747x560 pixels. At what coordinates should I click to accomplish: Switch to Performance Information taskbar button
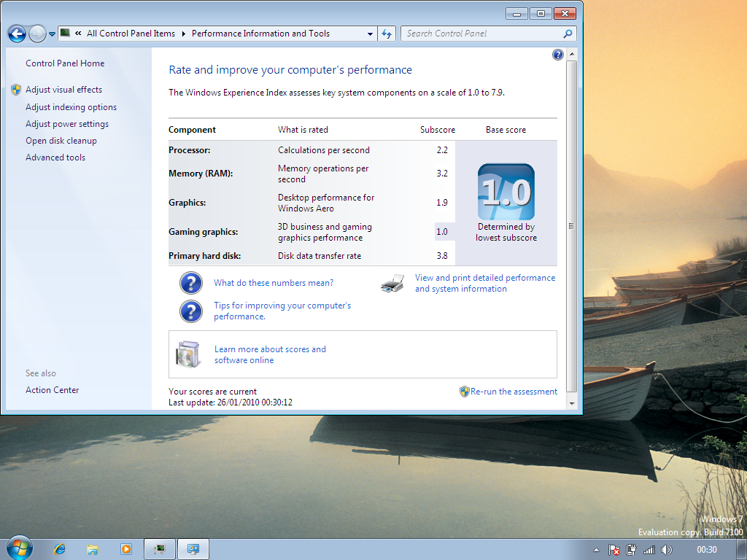pyautogui.click(x=160, y=549)
